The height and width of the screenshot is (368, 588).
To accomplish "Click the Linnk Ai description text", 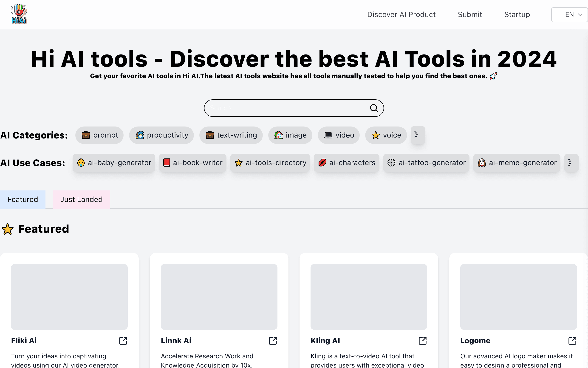I will pyautogui.click(x=207, y=360).
